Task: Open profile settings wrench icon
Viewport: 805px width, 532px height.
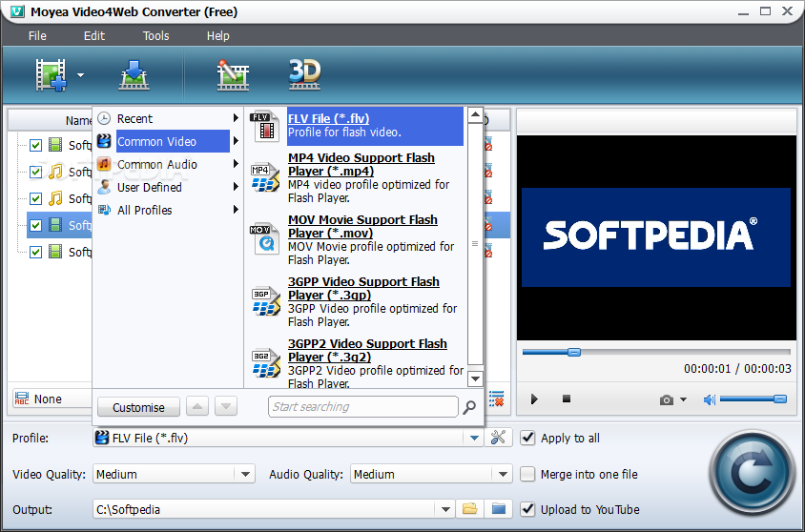Action: click(498, 438)
